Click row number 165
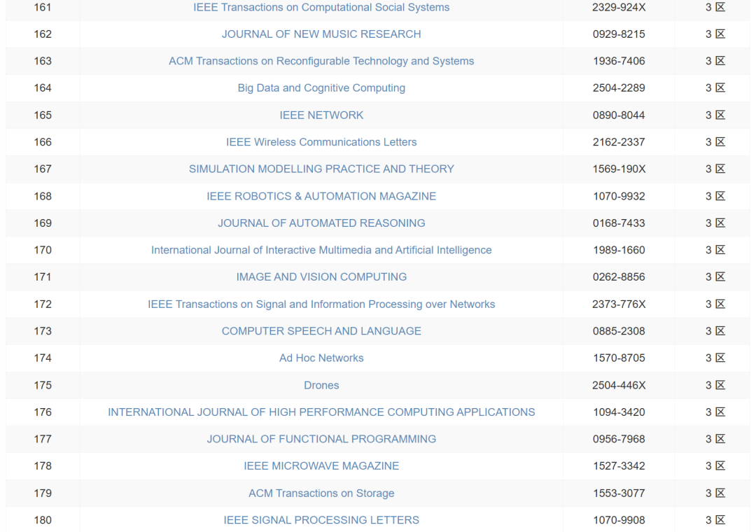Screen dimensions: 756x532 click(x=43, y=115)
